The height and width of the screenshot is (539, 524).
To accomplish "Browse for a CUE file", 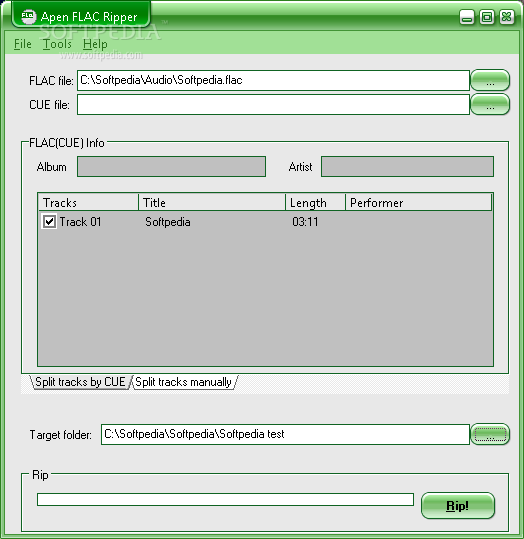I will tap(490, 104).
